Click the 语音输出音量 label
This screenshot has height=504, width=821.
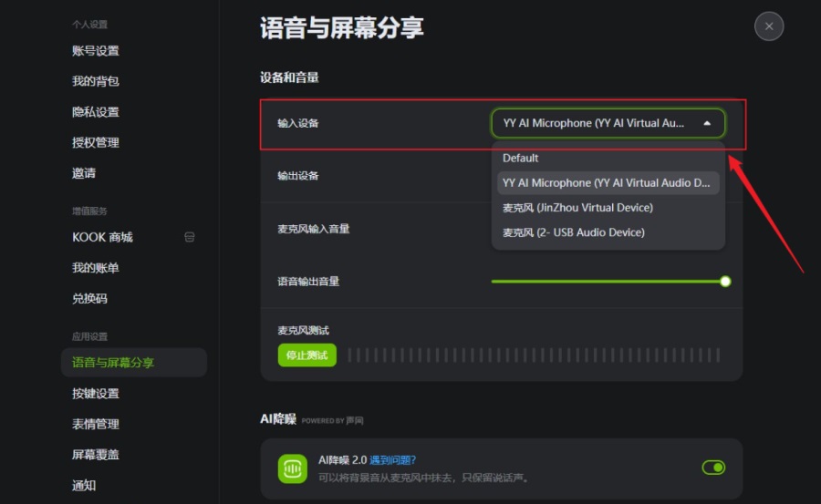(308, 282)
